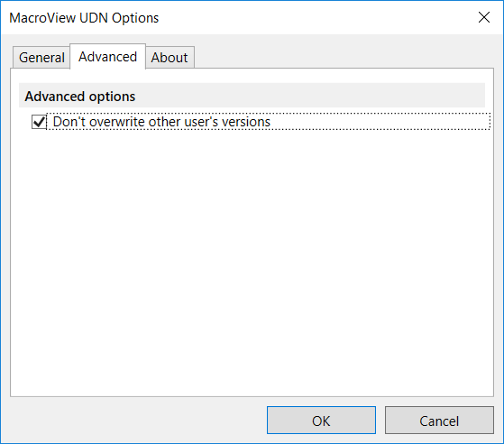Return to General settings tab
The width and height of the screenshot is (504, 444).
41,58
